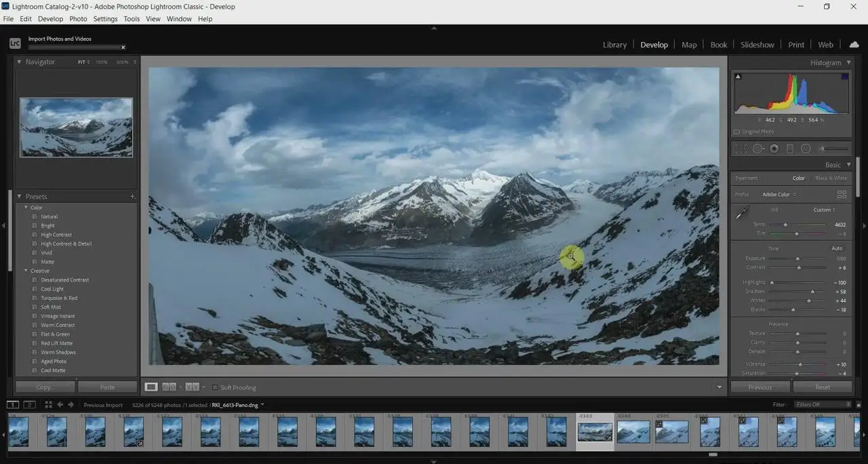868x464 pixels.
Task: Go forward with the filmstrip arrow
Action: pos(71,405)
